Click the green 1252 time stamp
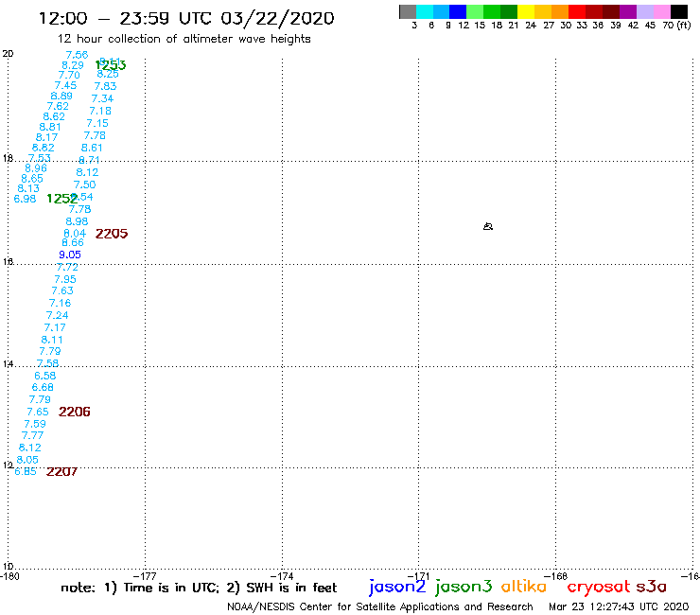Viewport: 700px width, 615px height. [62, 199]
